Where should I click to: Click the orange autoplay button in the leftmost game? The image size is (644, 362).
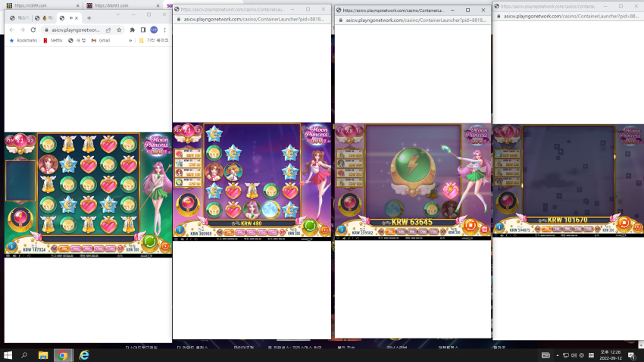click(165, 246)
